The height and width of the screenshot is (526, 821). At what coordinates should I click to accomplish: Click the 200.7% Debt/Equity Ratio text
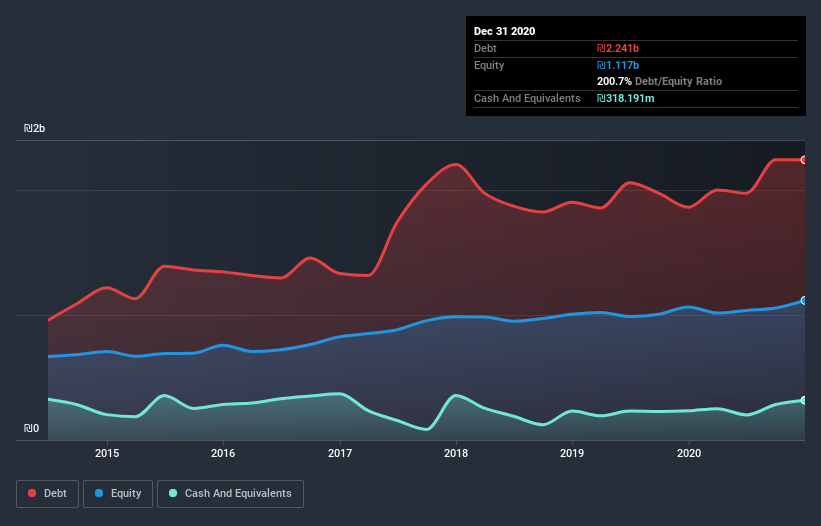659,82
